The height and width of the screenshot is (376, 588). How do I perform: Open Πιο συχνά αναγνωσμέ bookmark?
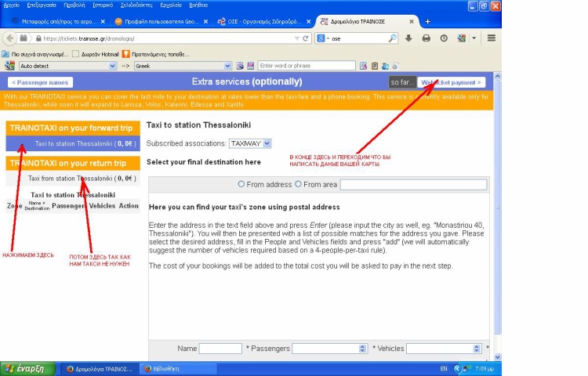35,54
